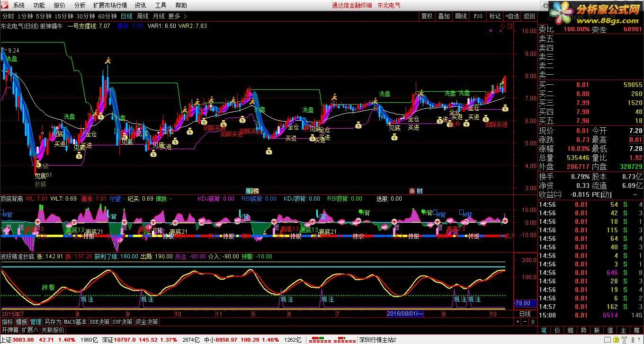Switch chart to 分时 view

[x=8, y=16]
